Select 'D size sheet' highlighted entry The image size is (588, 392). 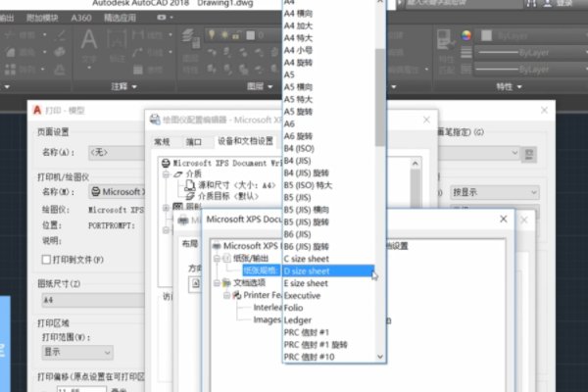pos(328,270)
